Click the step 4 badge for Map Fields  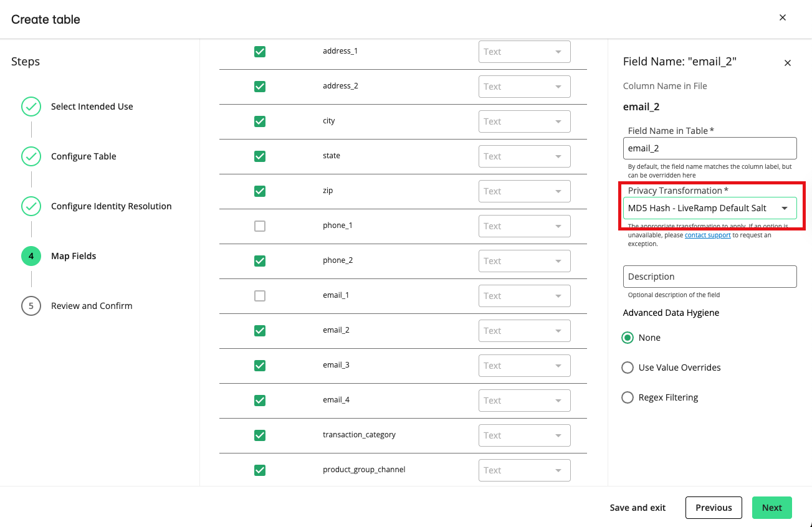point(31,256)
